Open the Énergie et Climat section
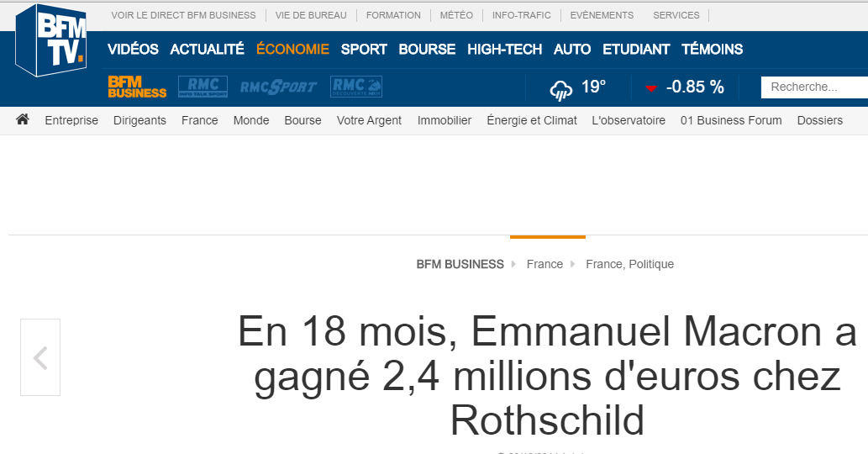Image resolution: width=868 pixels, height=454 pixels. point(532,120)
